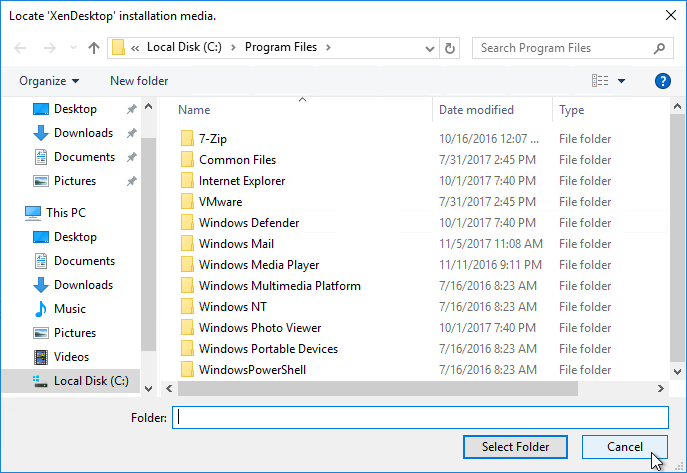Screen dimensions: 687x473
Task: Click the folder icon in the address bar
Action: (x=118, y=47)
